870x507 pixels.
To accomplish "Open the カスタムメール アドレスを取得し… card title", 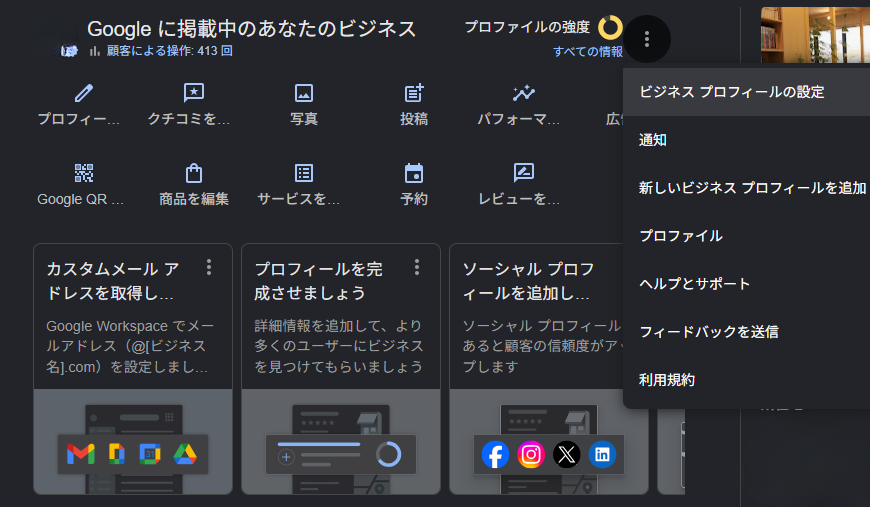I will point(113,281).
